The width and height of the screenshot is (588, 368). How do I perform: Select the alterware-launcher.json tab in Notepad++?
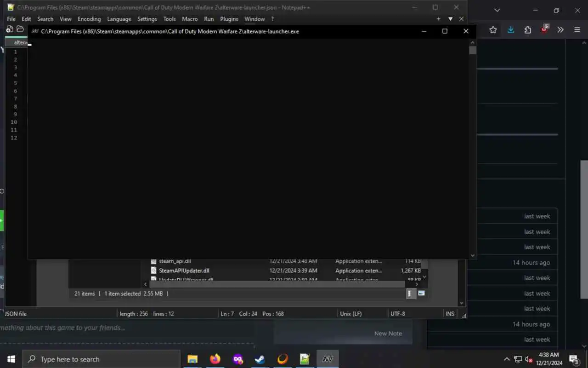tap(17, 42)
